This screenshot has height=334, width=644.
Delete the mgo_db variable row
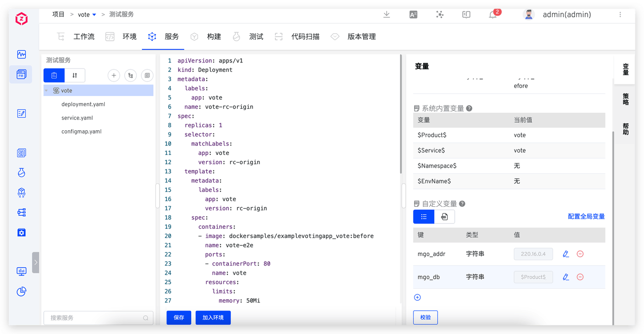point(580,277)
